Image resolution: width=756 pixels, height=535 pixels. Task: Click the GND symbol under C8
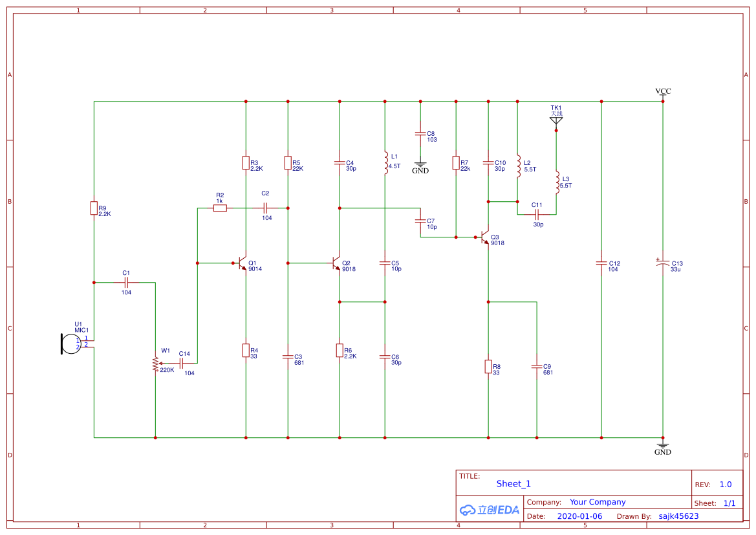pos(420,167)
